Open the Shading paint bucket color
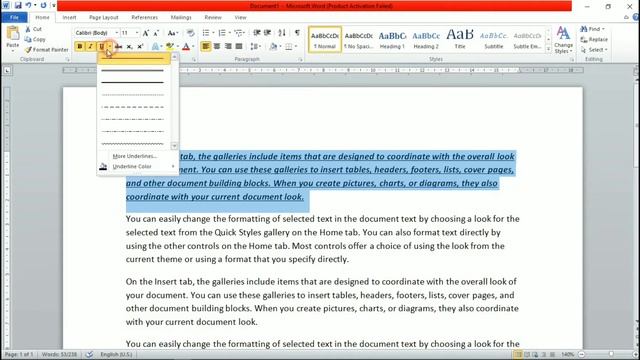The image size is (640, 360). [x=273, y=47]
